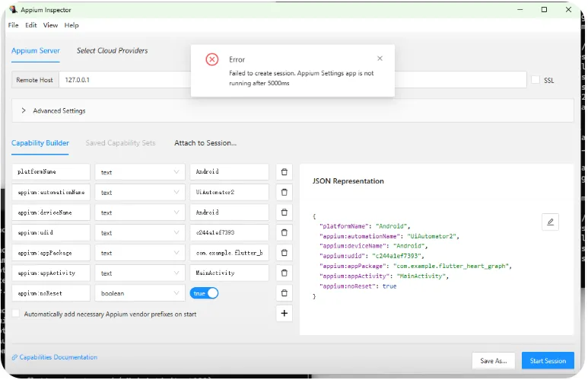Viewport: 588px width, 380px height.
Task: Click the "Failed to create session" error message
Action: coord(301,78)
